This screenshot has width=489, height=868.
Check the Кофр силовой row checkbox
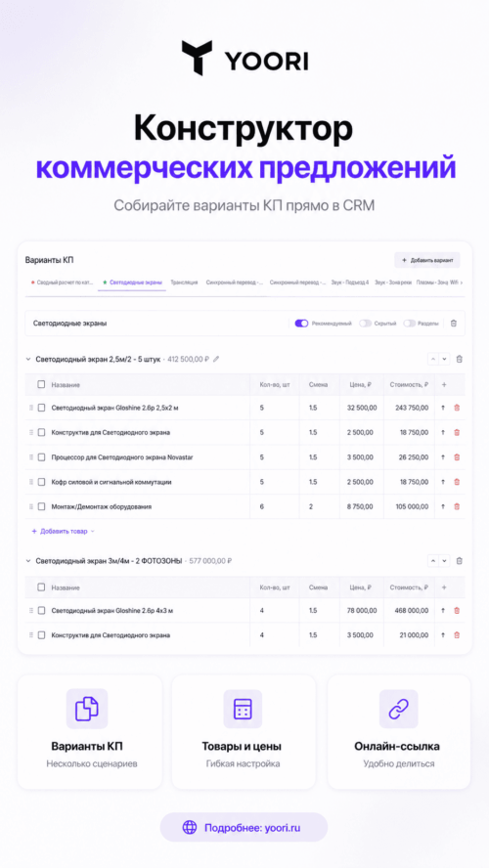(x=41, y=482)
